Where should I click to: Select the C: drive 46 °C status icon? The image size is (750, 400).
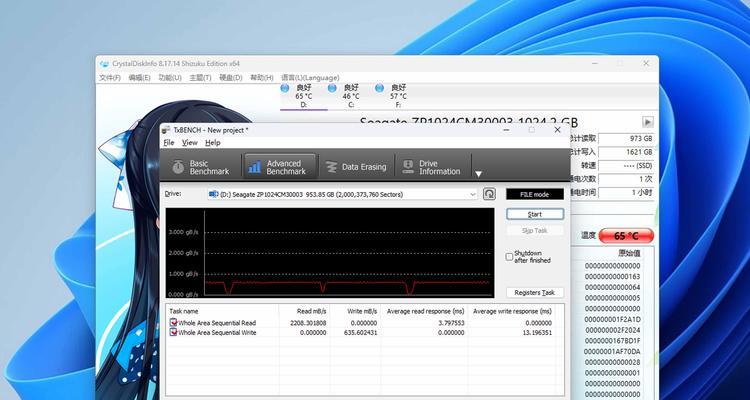coord(332,88)
